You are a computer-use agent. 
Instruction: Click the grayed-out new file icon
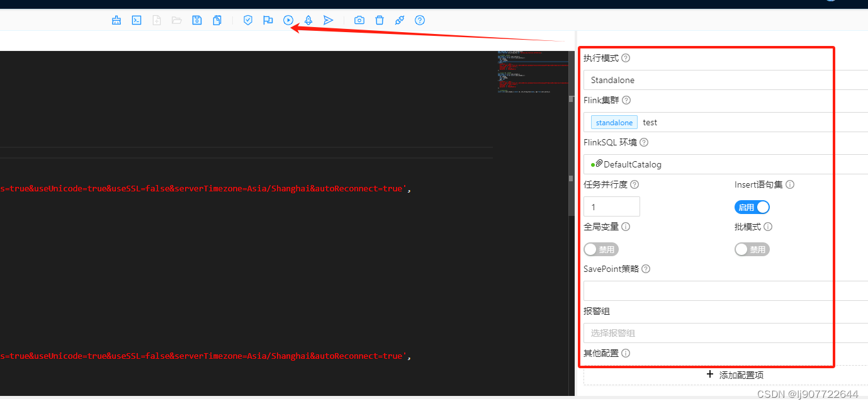157,20
